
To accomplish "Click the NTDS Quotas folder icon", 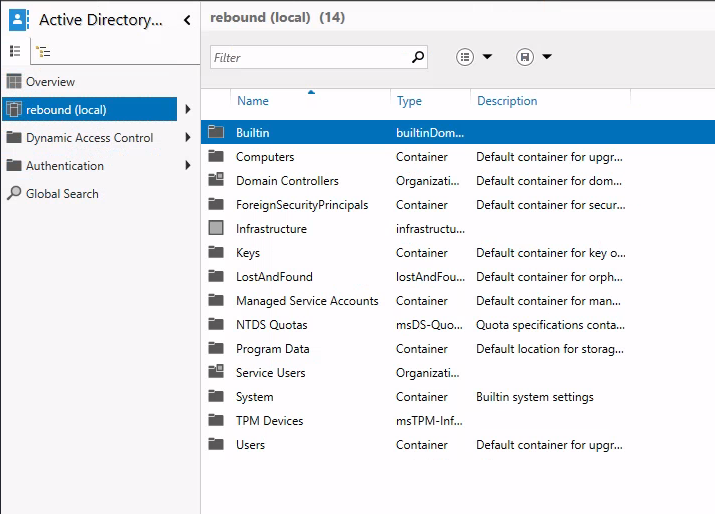I will 216,324.
